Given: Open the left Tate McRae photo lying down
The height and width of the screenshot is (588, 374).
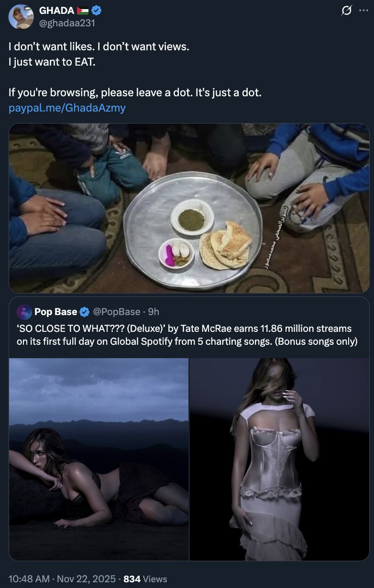Looking at the screenshot, I should 99,459.
